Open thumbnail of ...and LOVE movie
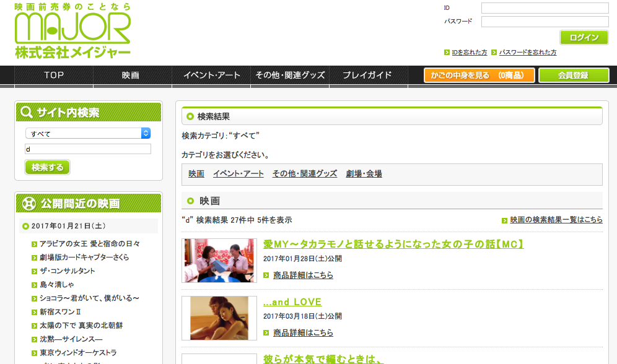This screenshot has height=364, width=617. (219, 318)
